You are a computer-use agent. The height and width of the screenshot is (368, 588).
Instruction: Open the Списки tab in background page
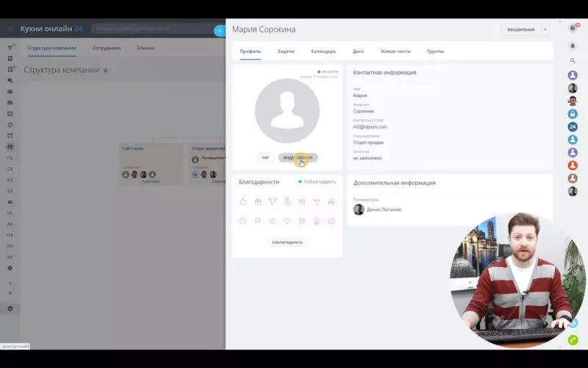(x=146, y=48)
